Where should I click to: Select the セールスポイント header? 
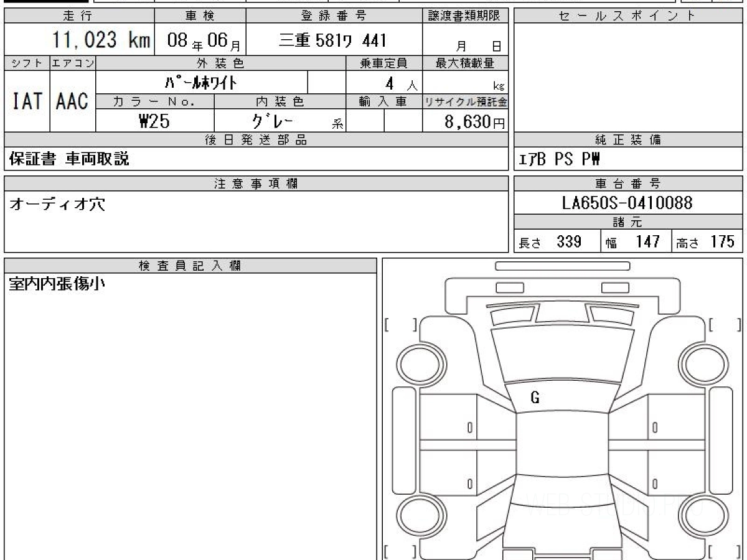[628, 16]
